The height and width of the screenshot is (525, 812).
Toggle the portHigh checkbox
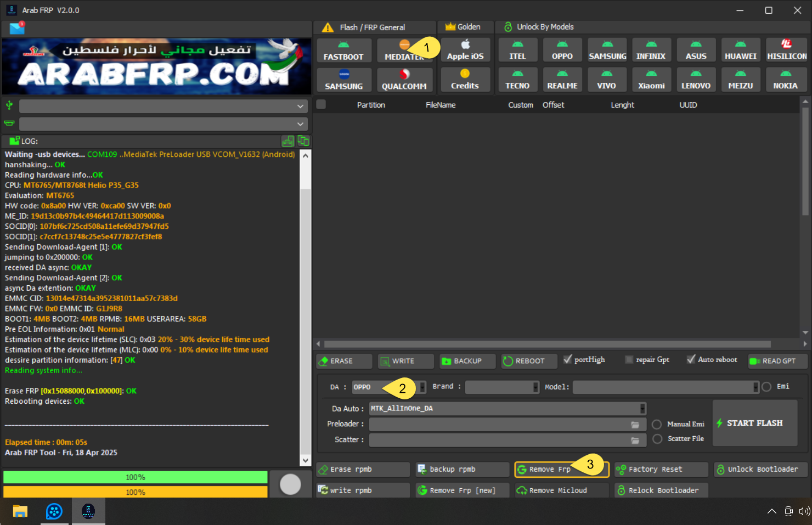click(568, 359)
